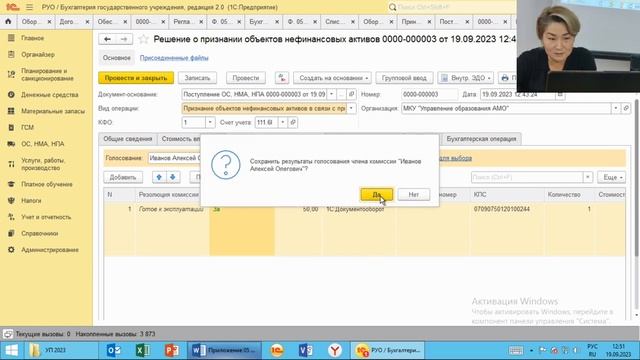Click Учет и отчетность sidebar icon
640x360 pixels.
point(11,217)
